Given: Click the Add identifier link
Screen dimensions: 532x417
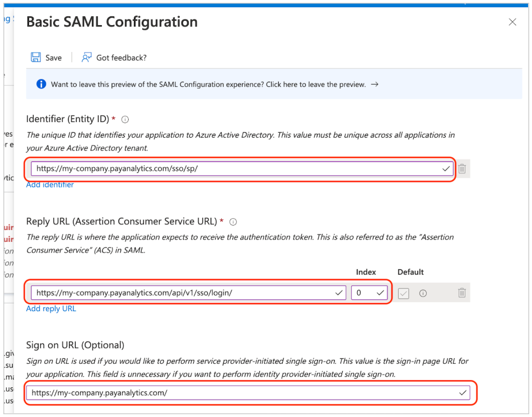Looking at the screenshot, I should 50,185.
